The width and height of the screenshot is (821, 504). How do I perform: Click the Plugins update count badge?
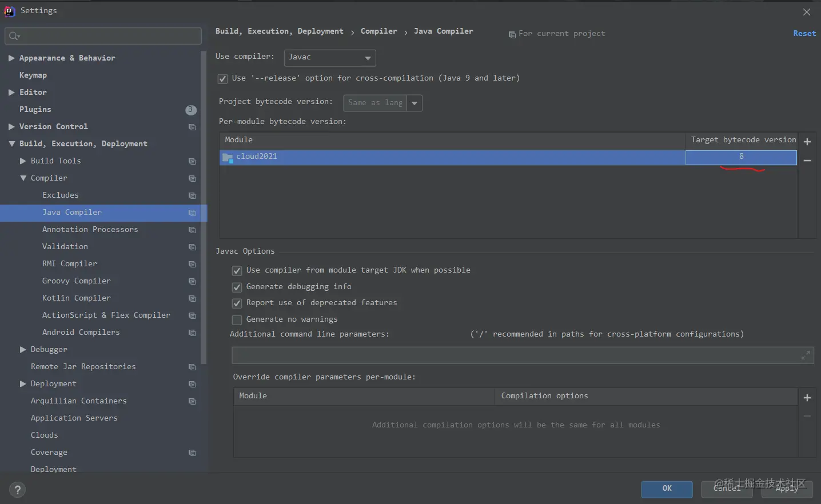[x=191, y=110]
